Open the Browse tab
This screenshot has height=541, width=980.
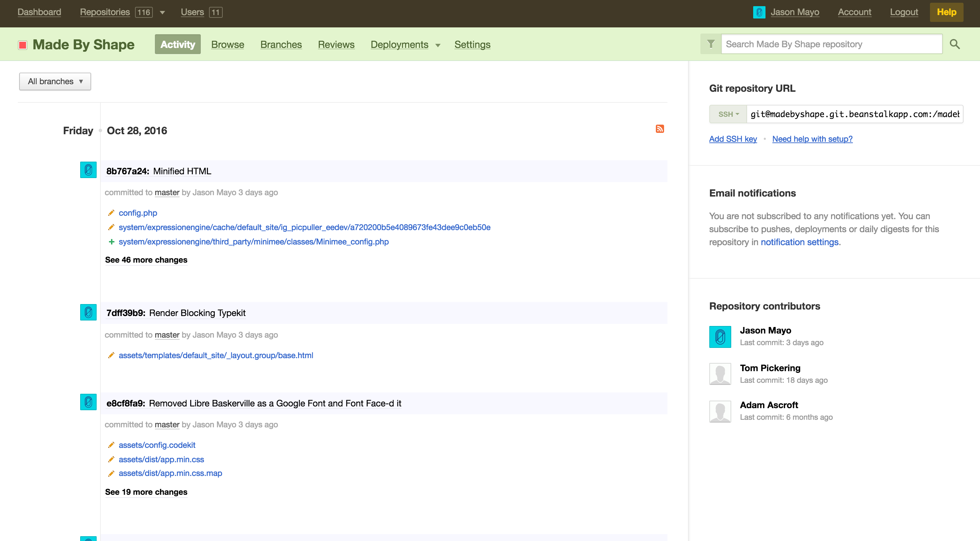point(228,45)
